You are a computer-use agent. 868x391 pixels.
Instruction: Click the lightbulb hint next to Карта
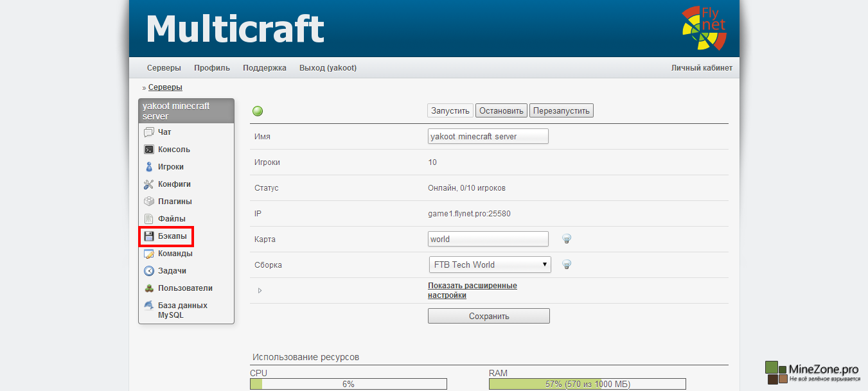pos(567,239)
